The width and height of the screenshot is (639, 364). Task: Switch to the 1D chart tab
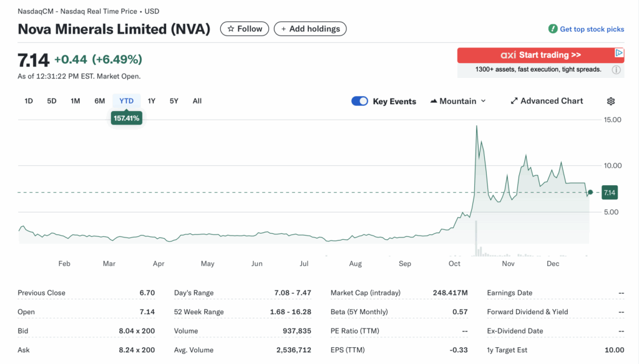tap(28, 100)
